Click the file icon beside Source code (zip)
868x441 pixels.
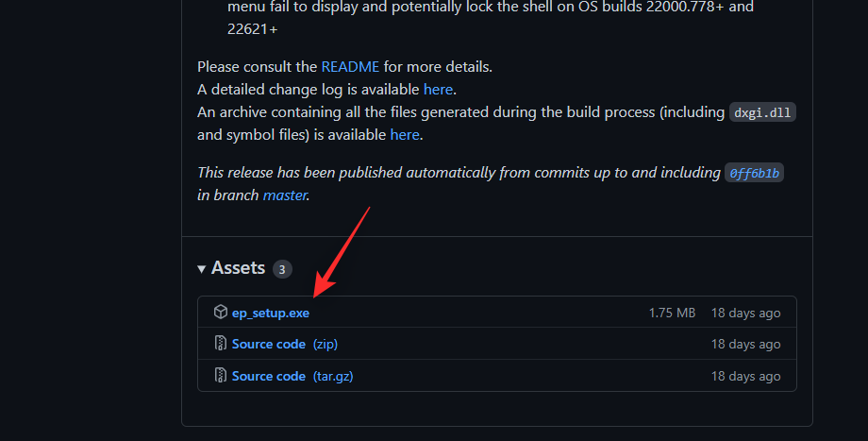(220, 344)
